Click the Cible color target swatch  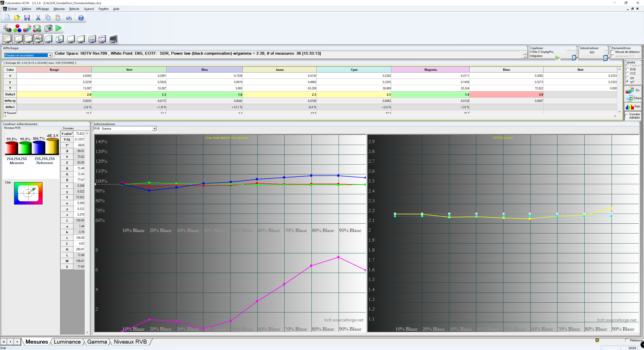28,193
